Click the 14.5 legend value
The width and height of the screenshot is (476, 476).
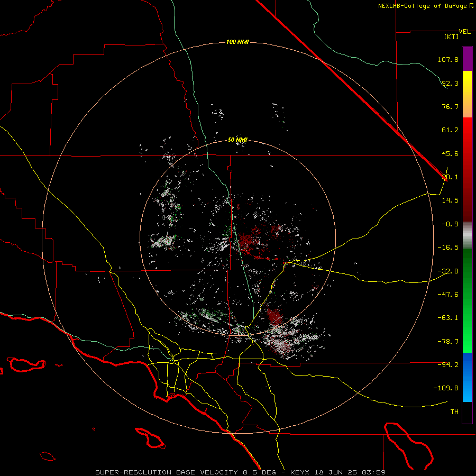[450, 200]
